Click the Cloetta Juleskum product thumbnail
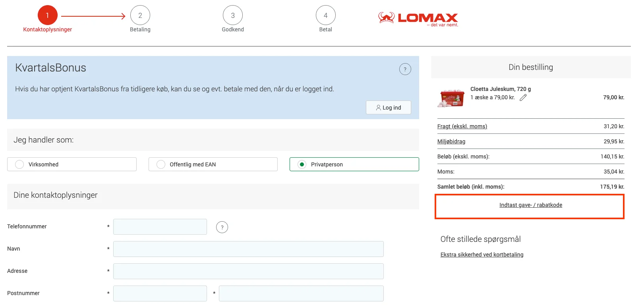The width and height of the screenshot is (644, 305). coord(451,98)
